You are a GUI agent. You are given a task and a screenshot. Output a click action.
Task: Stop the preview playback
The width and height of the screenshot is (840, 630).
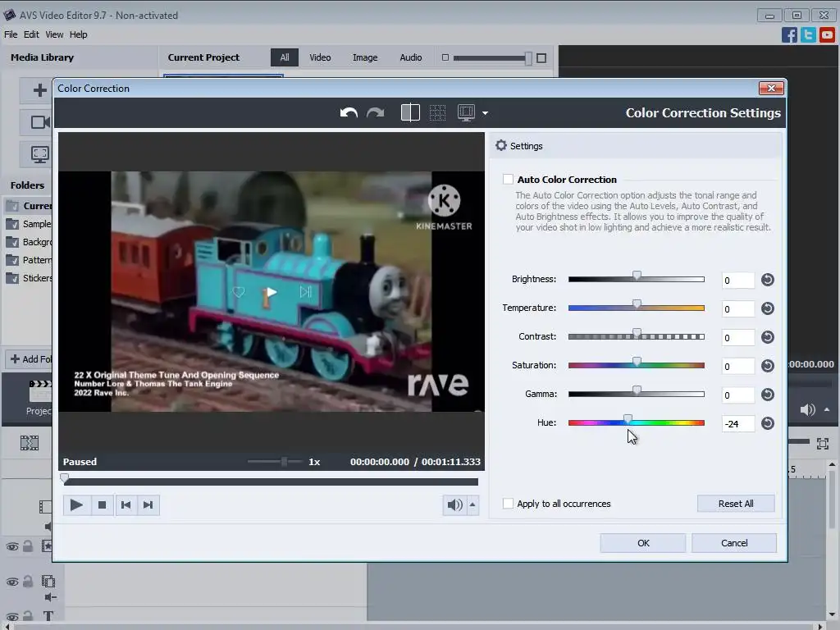coord(102,504)
